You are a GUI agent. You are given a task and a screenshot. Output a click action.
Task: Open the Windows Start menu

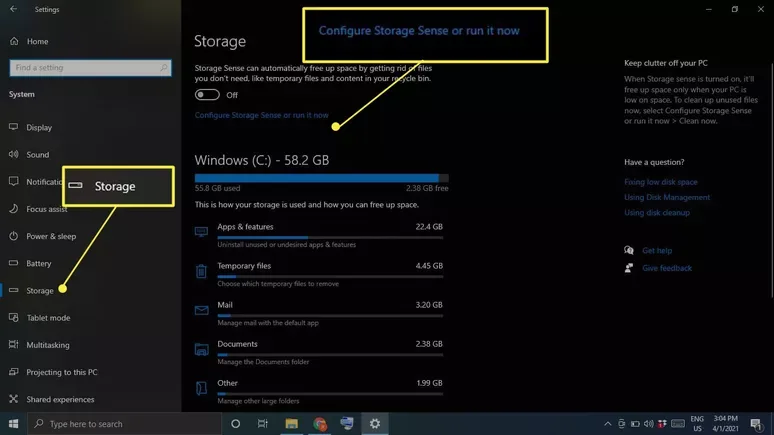(x=13, y=424)
